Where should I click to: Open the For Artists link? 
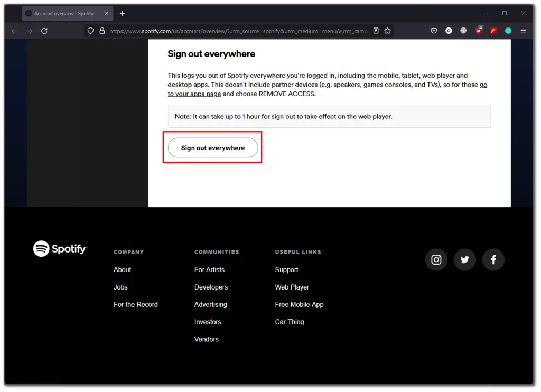(x=210, y=270)
